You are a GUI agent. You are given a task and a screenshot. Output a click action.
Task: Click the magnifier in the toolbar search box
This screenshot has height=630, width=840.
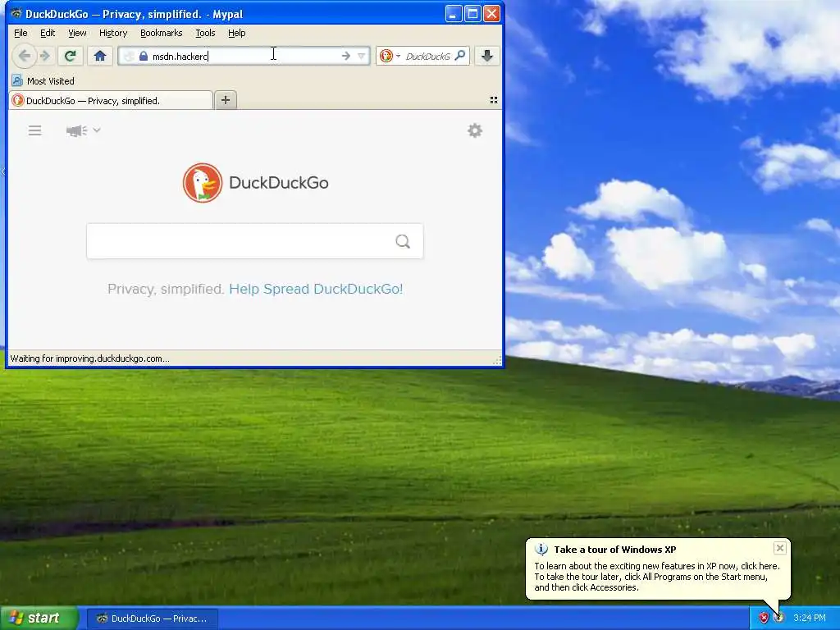[x=459, y=56]
